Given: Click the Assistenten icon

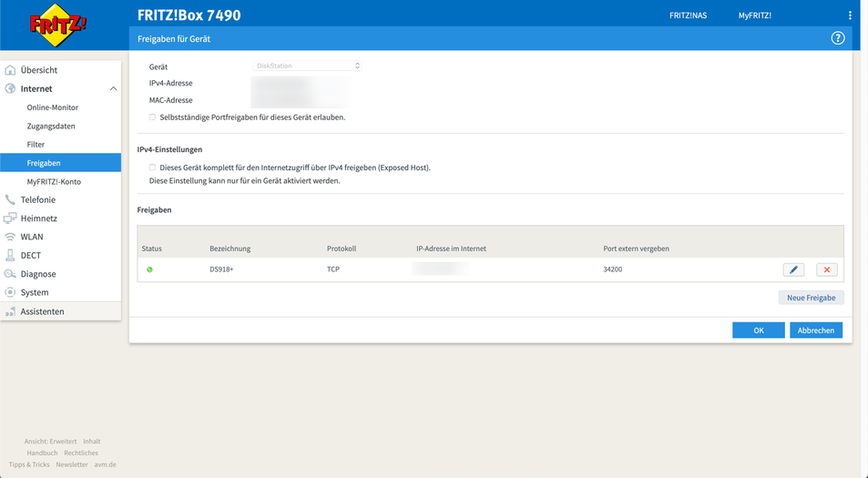Looking at the screenshot, I should 10,311.
